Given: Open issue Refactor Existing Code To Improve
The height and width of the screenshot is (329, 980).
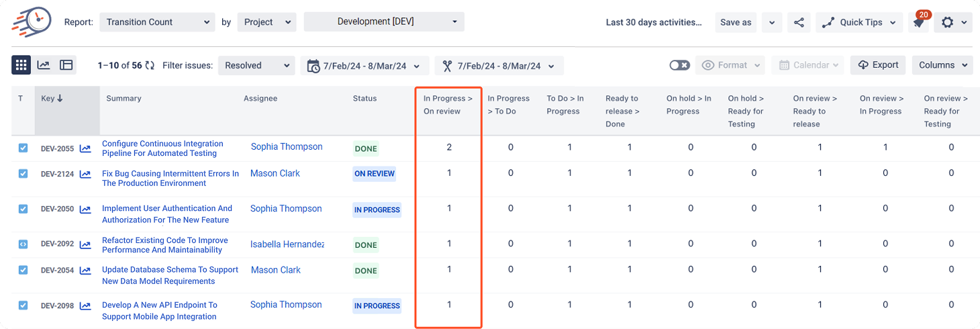Looking at the screenshot, I should [165, 245].
